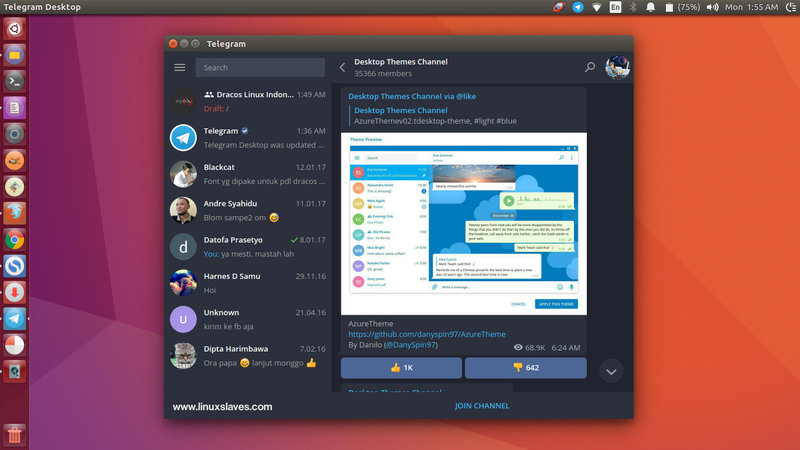This screenshot has width=800, height=450.
Task: Click the JOIN CHANNEL button
Action: point(482,406)
